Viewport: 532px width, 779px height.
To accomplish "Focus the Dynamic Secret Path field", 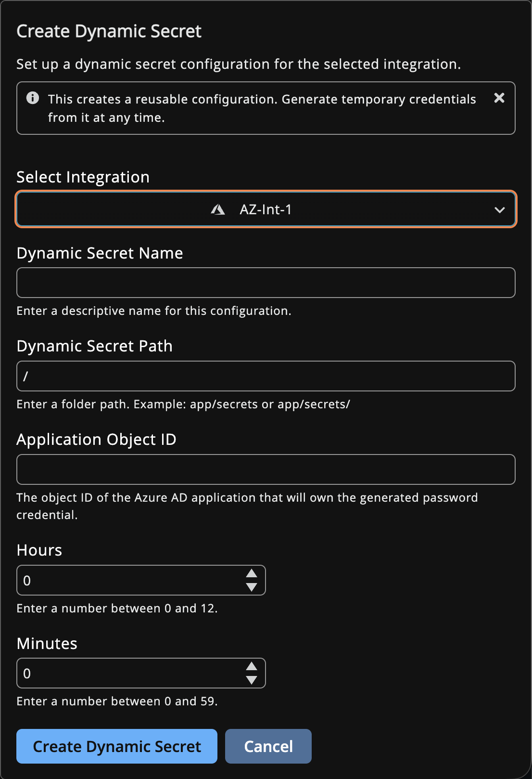I will click(266, 376).
